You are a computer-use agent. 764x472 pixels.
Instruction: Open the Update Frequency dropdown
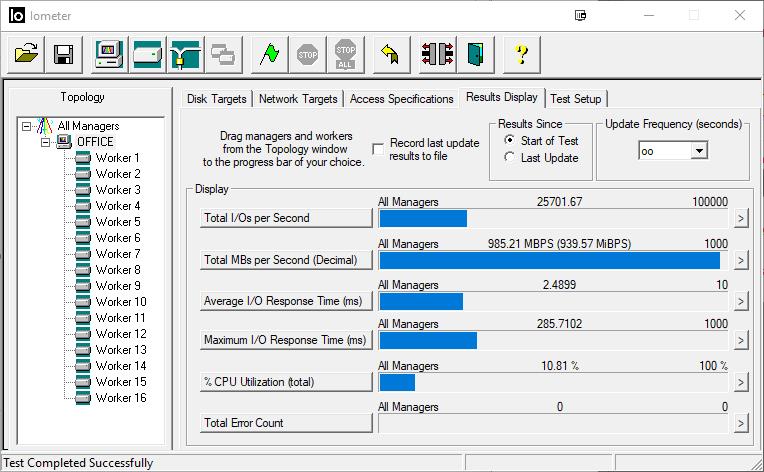coord(699,150)
